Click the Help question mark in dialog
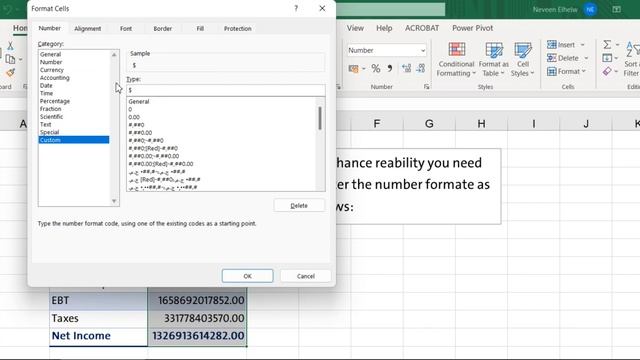The width and height of the screenshot is (640, 360). 296,8
